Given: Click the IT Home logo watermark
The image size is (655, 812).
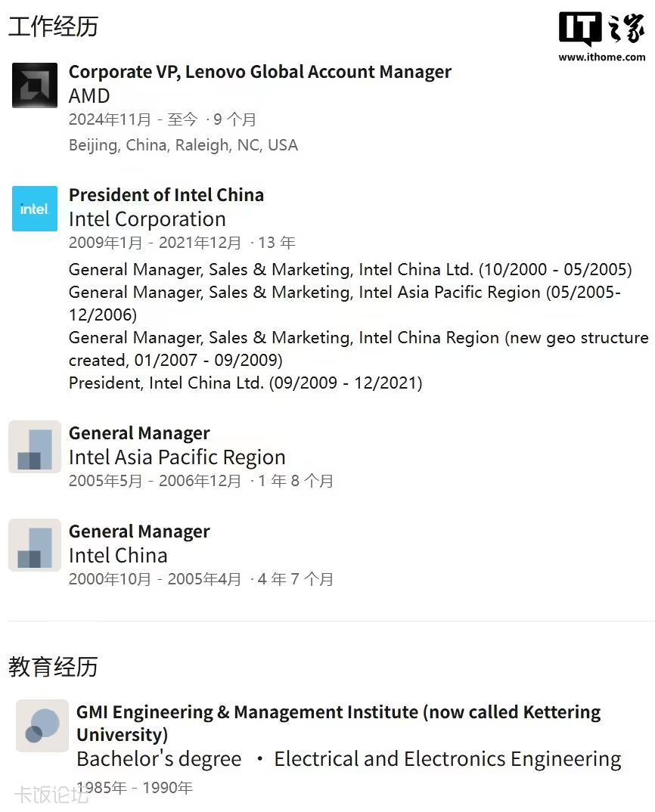Looking at the screenshot, I should (x=602, y=30).
